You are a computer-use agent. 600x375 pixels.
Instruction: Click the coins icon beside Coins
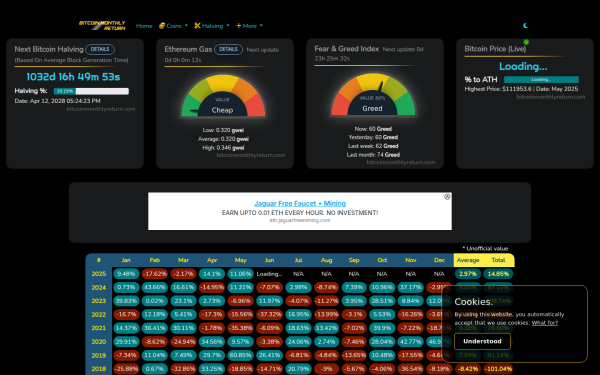(162, 26)
